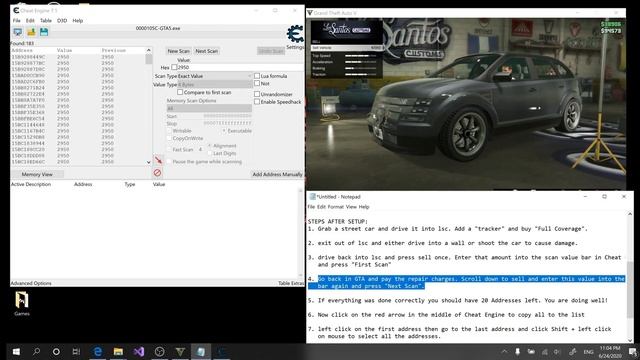Click the volume icon in system tray

(557, 351)
